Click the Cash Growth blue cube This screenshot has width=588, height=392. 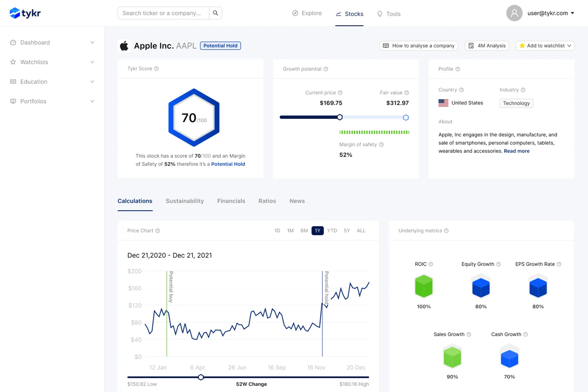coord(509,357)
